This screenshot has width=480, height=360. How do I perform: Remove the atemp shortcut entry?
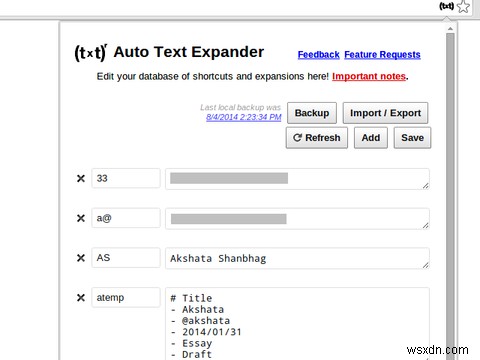coord(81,298)
